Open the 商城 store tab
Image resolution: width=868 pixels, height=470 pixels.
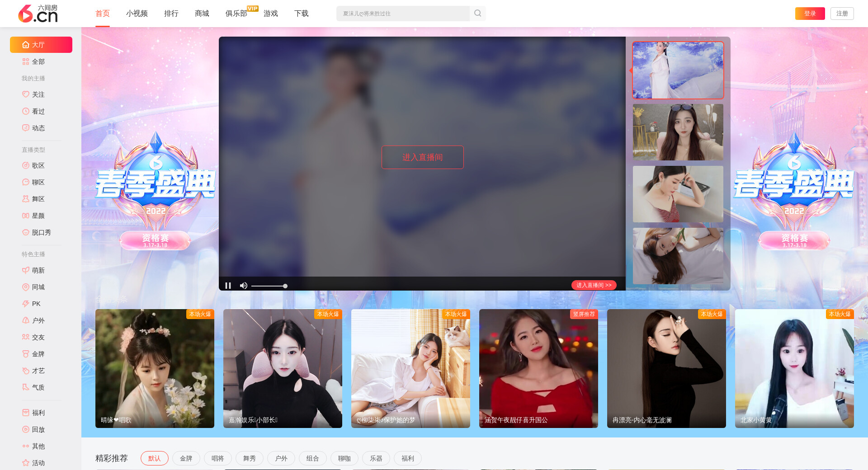pyautogui.click(x=202, y=14)
